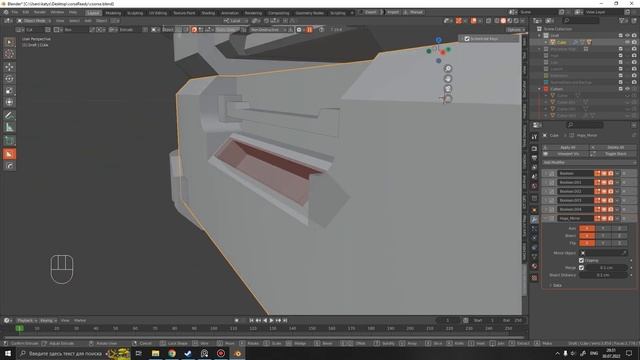Open the Modifier wrench properties tab

pos(534,220)
